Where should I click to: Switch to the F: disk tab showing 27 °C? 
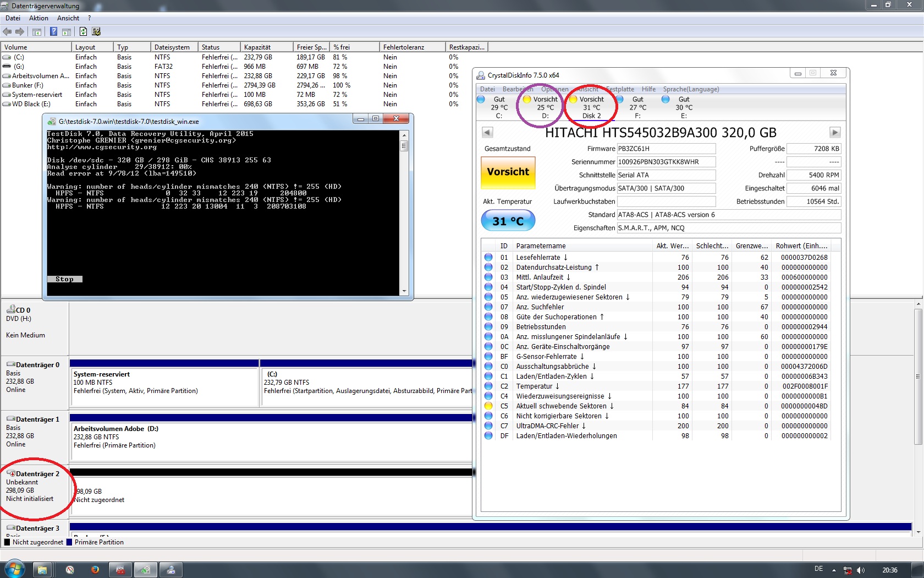point(637,107)
